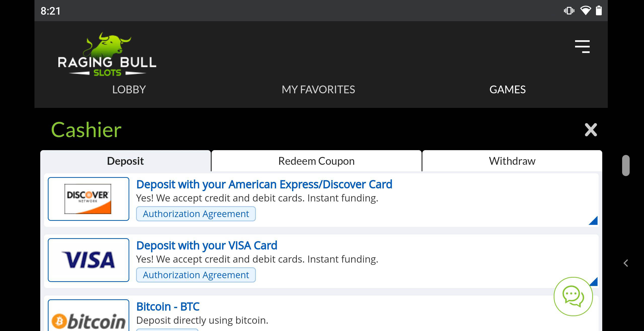644x331 pixels.
Task: Tap the battery status icon
Action: tap(599, 11)
